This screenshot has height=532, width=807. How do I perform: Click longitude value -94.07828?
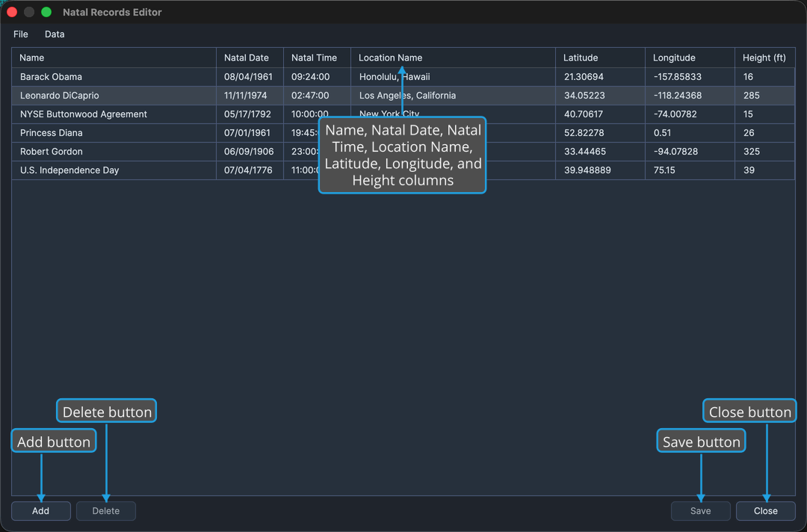(x=690, y=151)
